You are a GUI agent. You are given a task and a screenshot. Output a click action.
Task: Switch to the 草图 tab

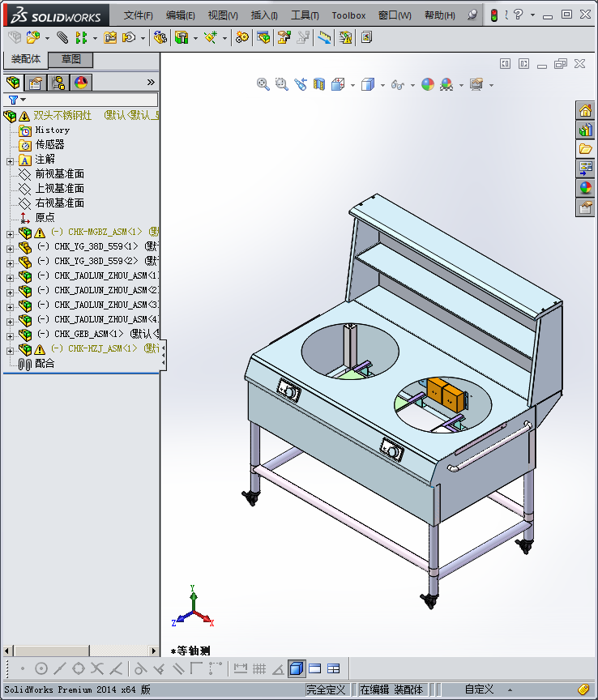pos(70,59)
